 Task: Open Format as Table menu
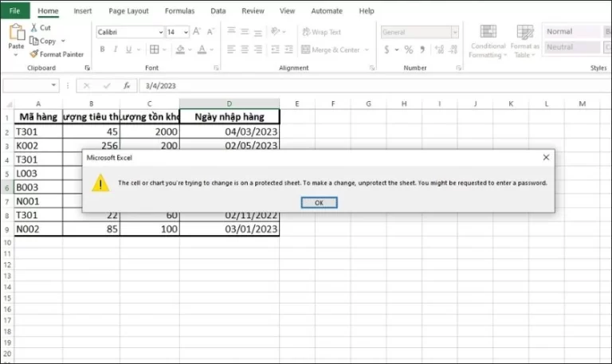[524, 41]
